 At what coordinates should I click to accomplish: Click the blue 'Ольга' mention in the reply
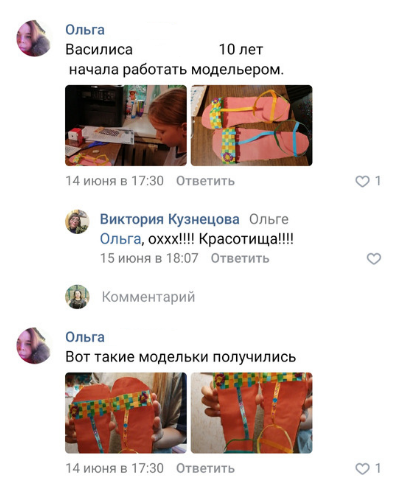(x=120, y=239)
